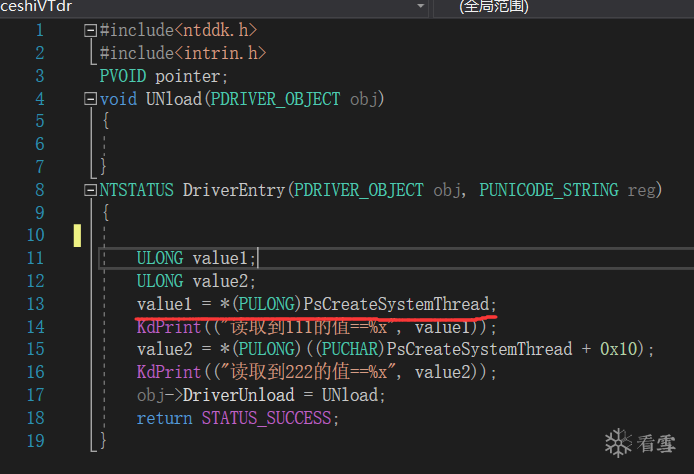Click PsCreateSystemThread on line 13

tap(396, 304)
